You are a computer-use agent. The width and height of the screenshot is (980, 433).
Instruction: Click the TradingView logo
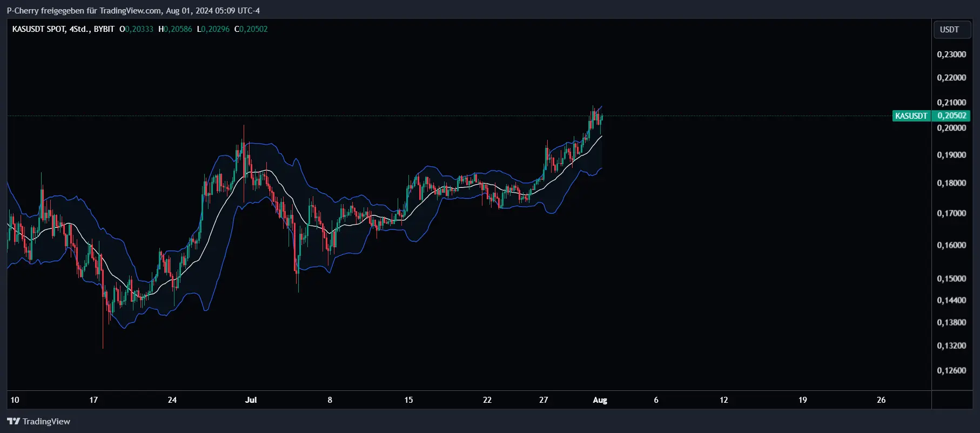pyautogui.click(x=38, y=421)
